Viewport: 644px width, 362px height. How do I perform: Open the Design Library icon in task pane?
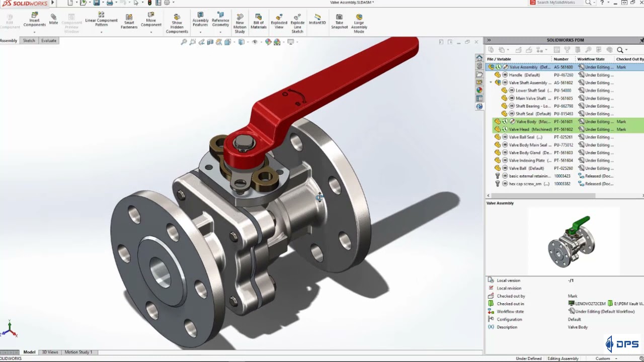(479, 66)
